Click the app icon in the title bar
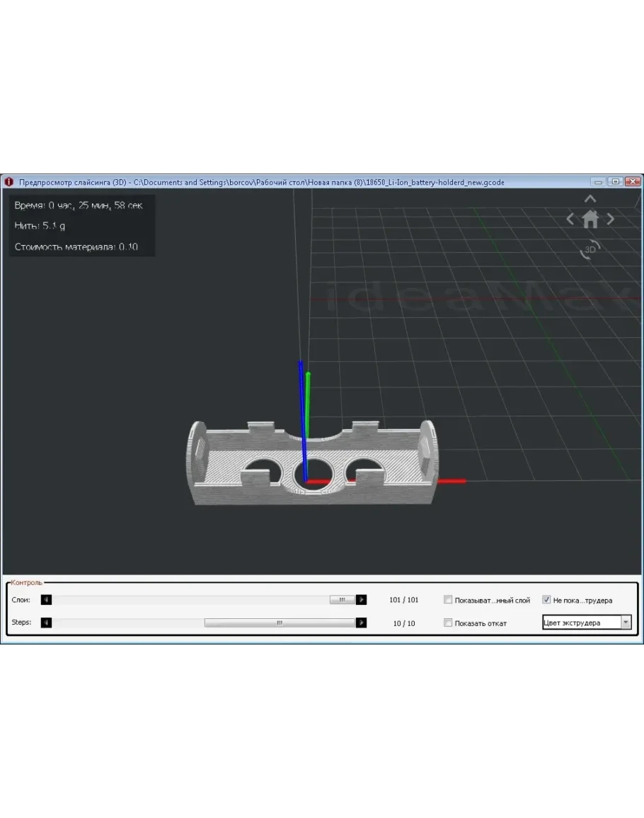 9,182
